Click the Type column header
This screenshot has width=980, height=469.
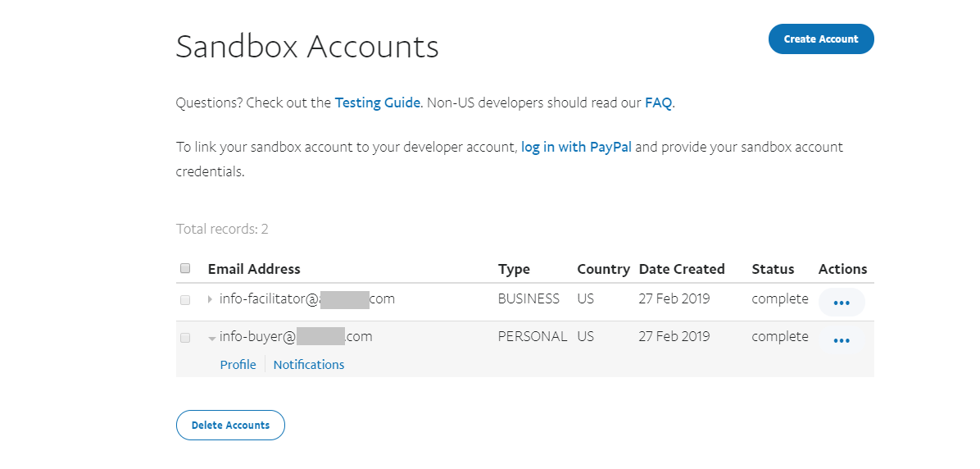[514, 269]
